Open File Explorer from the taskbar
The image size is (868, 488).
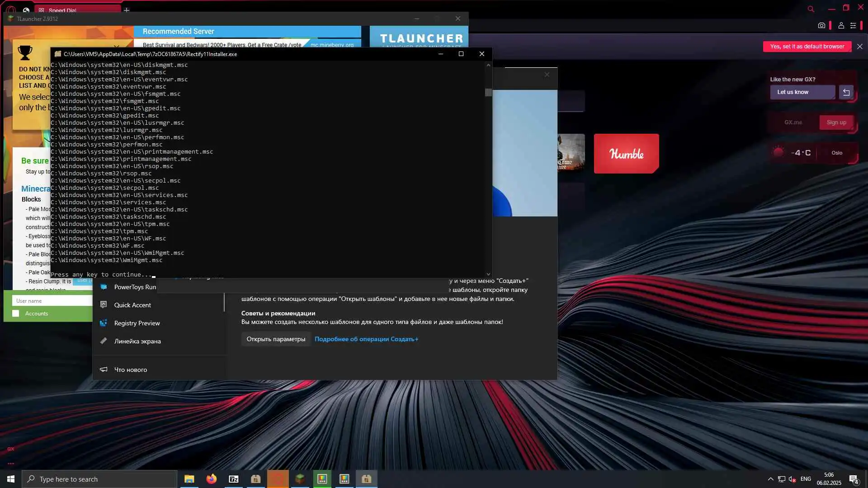tap(189, 479)
